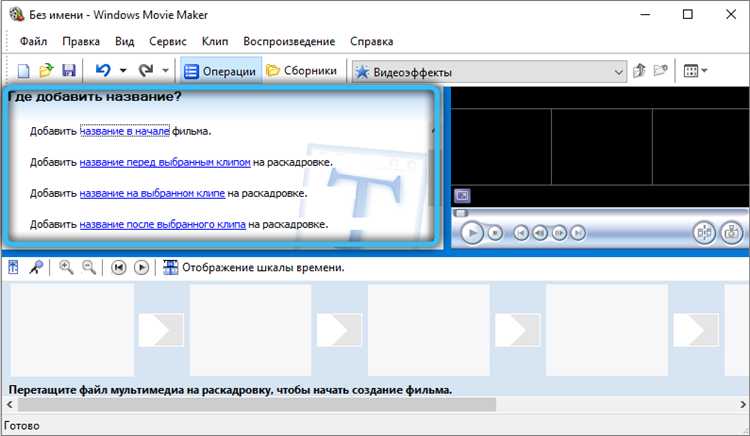Select the first empty storyboard clip cell
Image resolution: width=750 pixels, height=436 pixels.
click(x=72, y=330)
